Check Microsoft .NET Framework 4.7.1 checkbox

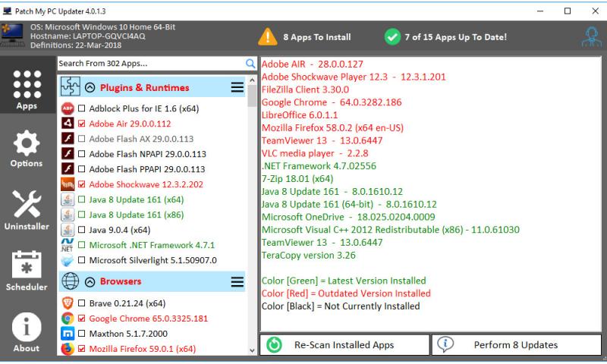tap(82, 245)
